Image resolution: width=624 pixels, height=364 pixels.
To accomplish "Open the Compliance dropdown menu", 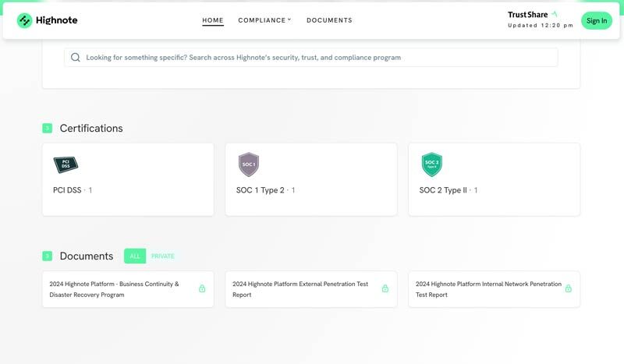I will pyautogui.click(x=264, y=20).
